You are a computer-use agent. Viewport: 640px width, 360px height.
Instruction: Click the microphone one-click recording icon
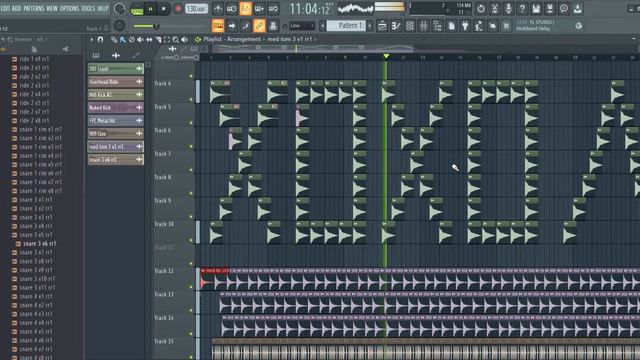click(509, 9)
